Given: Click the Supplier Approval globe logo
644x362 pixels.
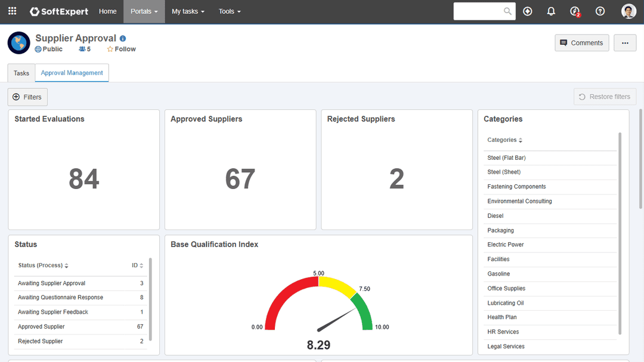Looking at the screenshot, I should [19, 43].
